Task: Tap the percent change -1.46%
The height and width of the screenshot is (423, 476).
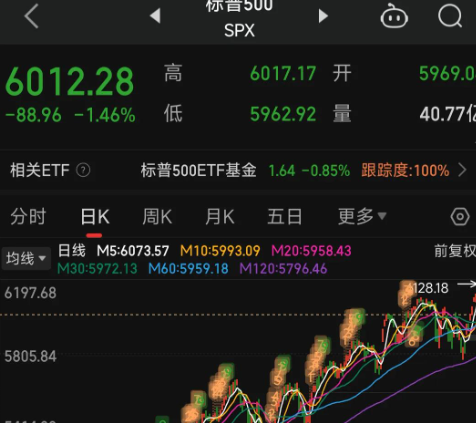Action: pos(105,115)
